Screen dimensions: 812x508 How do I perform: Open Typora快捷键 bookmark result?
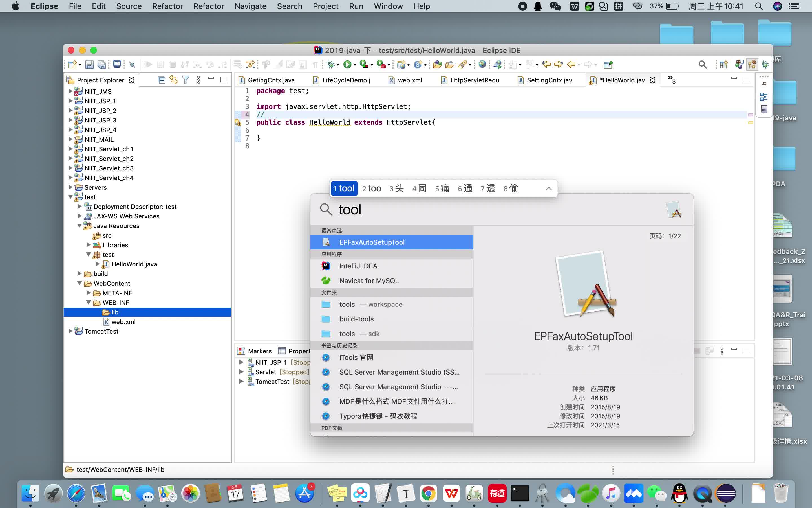[391, 416]
